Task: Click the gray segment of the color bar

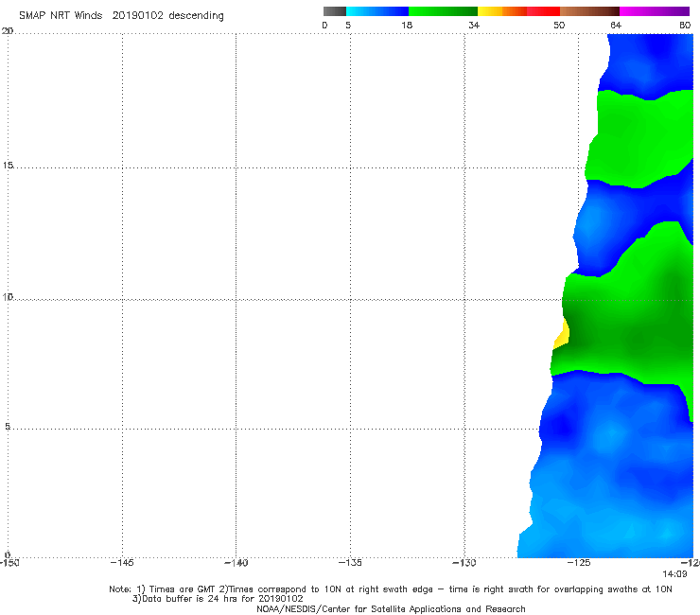Action: pos(335,11)
